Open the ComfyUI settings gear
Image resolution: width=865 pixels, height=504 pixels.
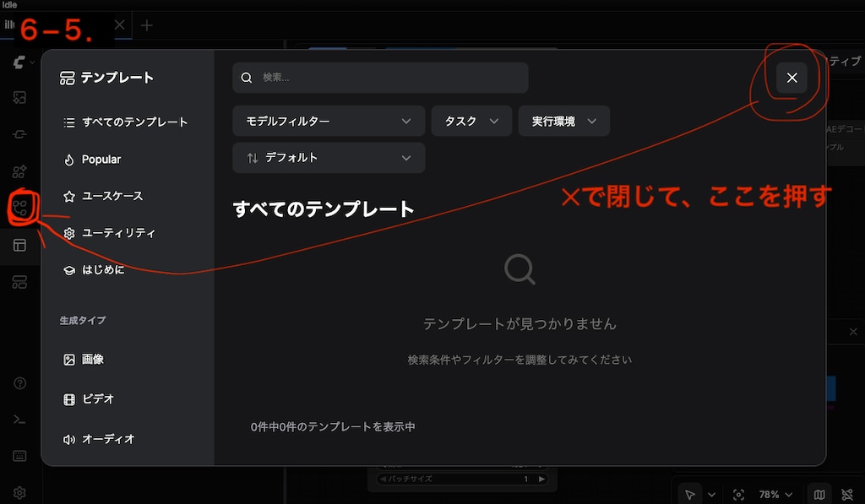19,493
